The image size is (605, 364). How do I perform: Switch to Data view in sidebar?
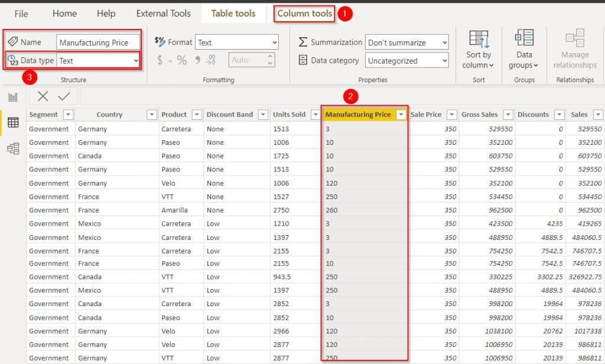point(13,123)
